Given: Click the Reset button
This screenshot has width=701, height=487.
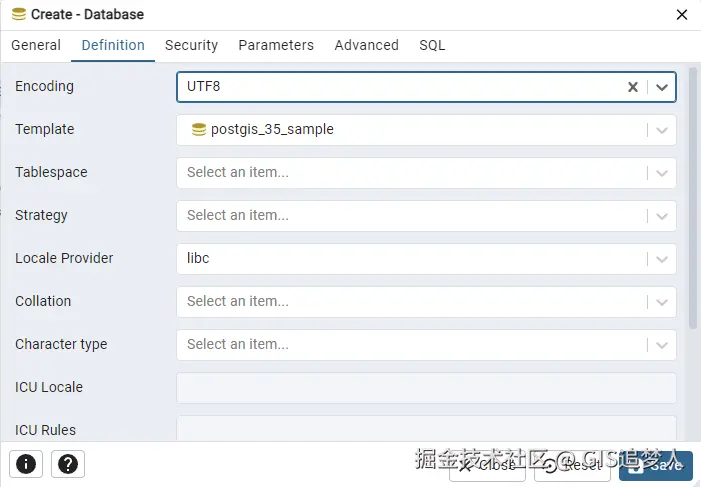Looking at the screenshot, I should (x=572, y=464).
